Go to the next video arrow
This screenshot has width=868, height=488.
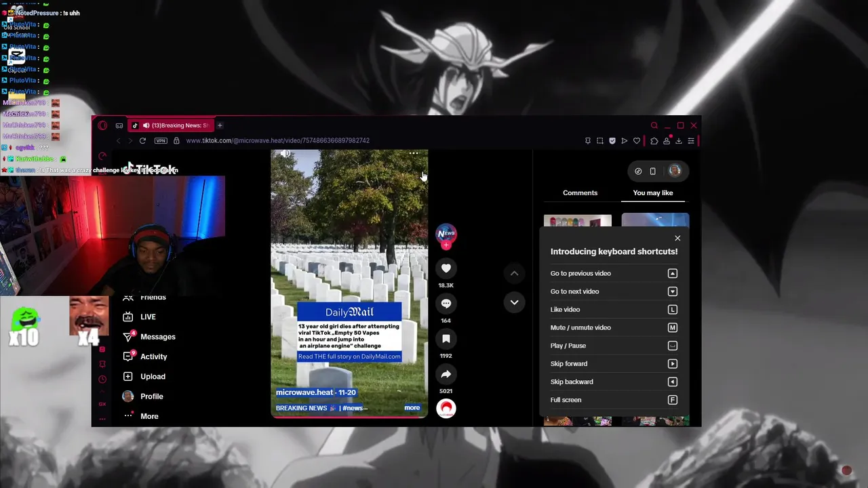pyautogui.click(x=514, y=302)
